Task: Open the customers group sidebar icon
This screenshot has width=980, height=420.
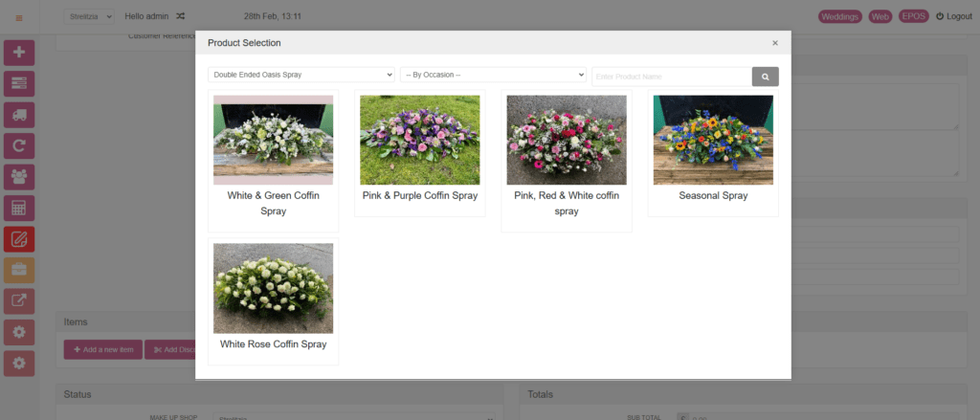Action: [19, 177]
